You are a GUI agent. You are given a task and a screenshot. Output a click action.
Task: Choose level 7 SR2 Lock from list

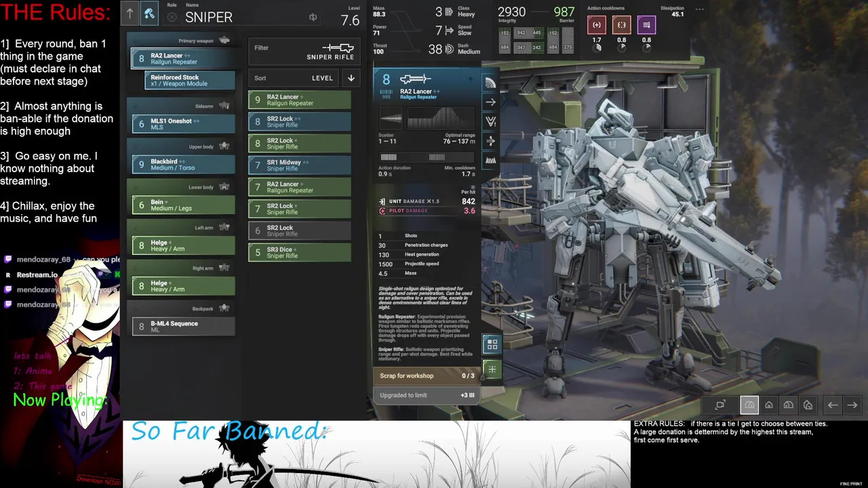click(300, 209)
